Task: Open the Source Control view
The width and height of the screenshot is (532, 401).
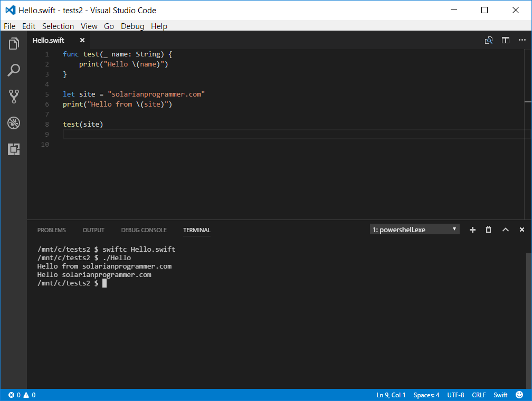Action: (13, 96)
